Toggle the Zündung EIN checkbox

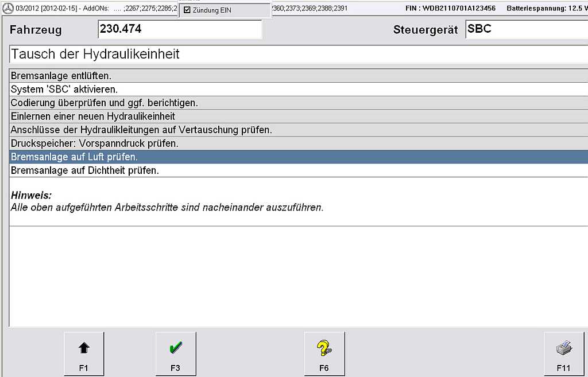[187, 10]
